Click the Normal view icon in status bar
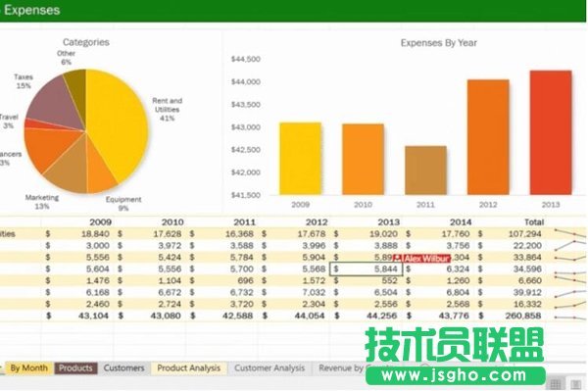The width and height of the screenshot is (588, 391). point(556,384)
